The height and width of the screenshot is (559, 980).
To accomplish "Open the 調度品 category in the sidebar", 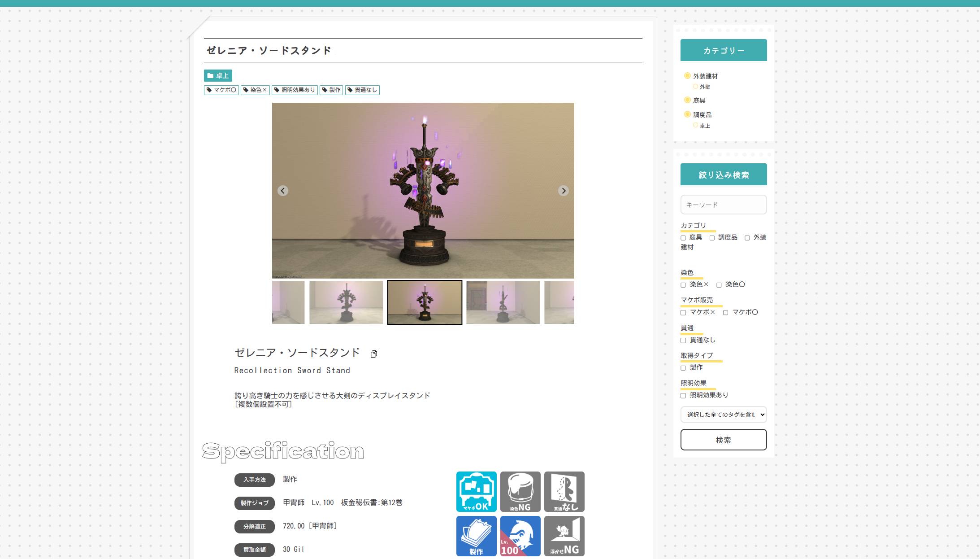I will point(703,114).
